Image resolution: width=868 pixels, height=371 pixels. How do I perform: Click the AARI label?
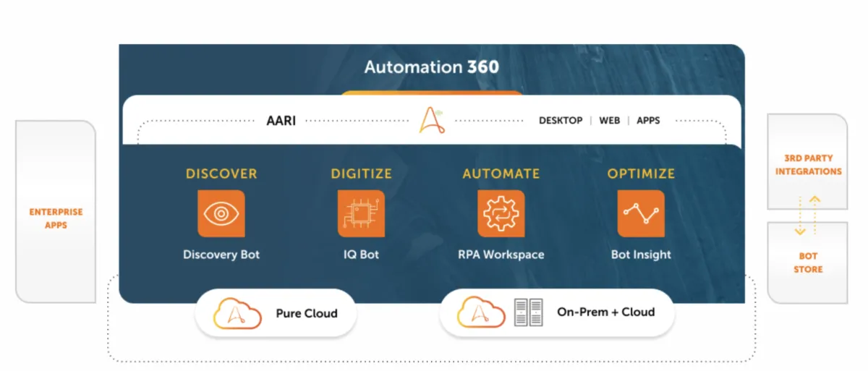(x=281, y=121)
